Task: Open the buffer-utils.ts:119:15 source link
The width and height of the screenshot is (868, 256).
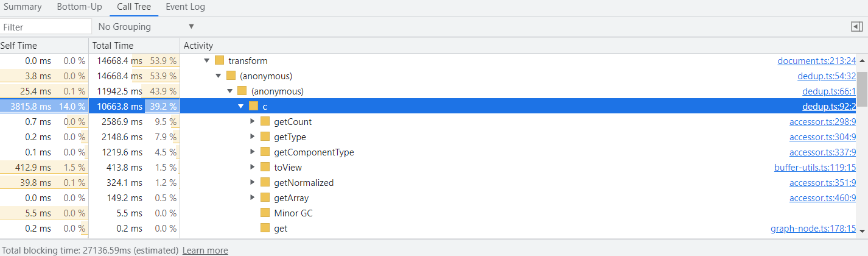Action: coord(815,168)
